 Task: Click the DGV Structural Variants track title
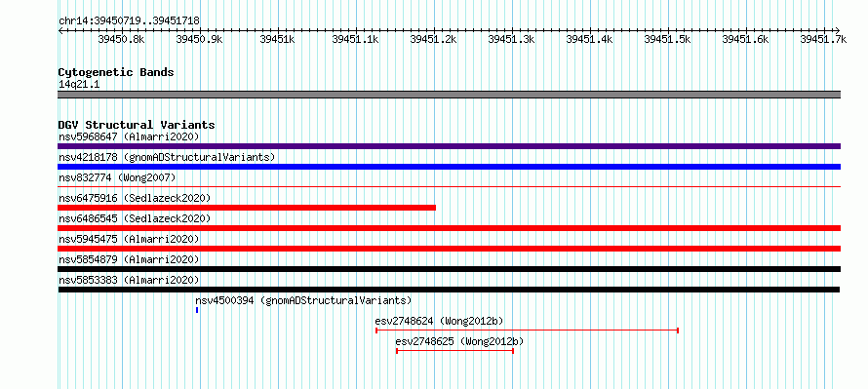(x=137, y=125)
